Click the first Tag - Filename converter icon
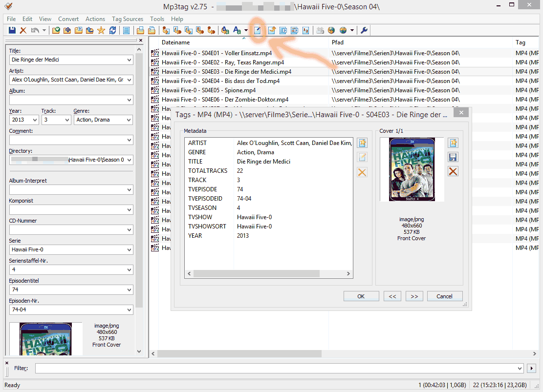The image size is (543, 392). click(166, 30)
